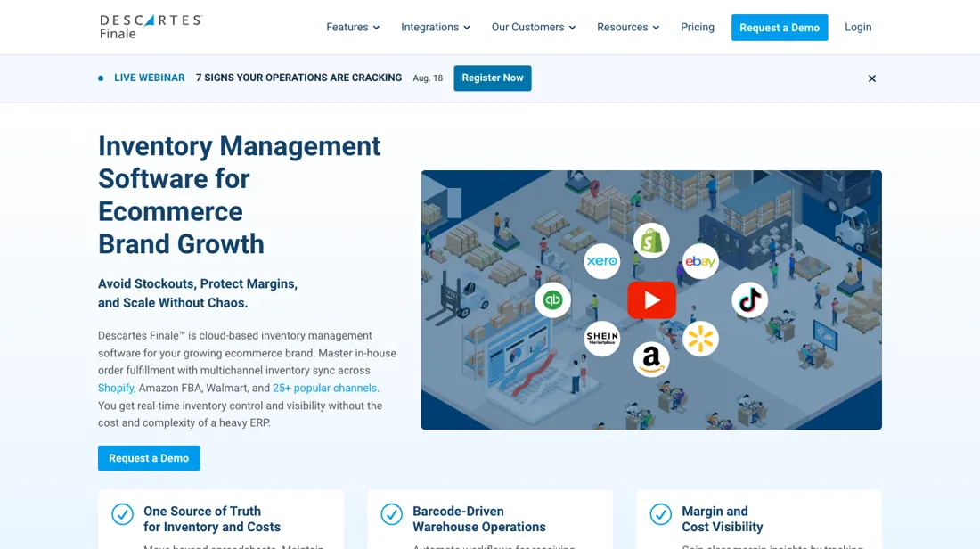Click the Descartes Finale logo
Viewport: 980px width, 549px height.
[x=151, y=27]
